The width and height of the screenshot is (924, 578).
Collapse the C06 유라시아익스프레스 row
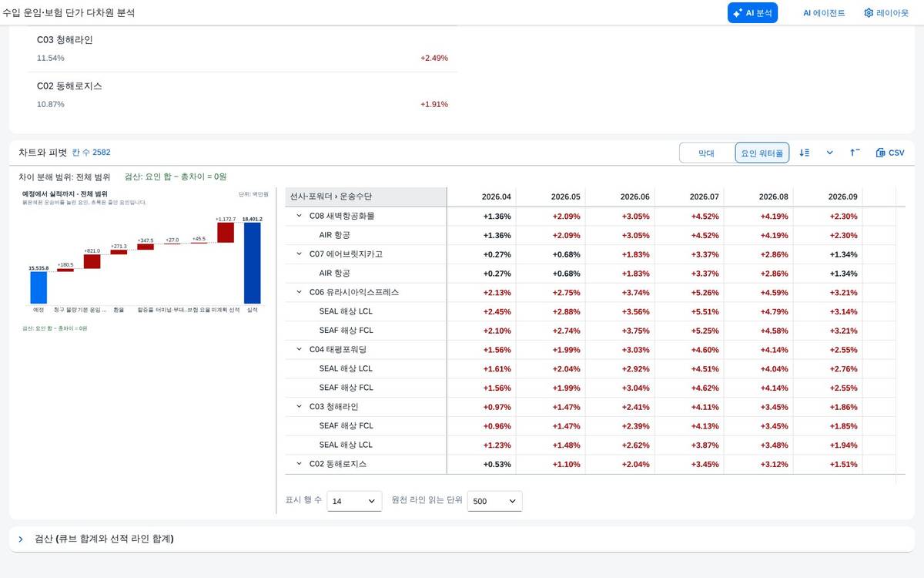(299, 293)
